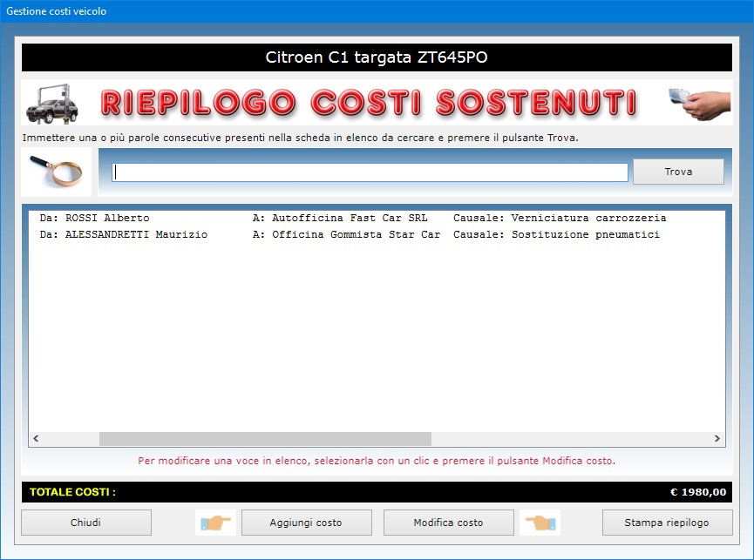Click the Gestione costi veicolo title bar
Screen dimensions: 754x560
377,11
